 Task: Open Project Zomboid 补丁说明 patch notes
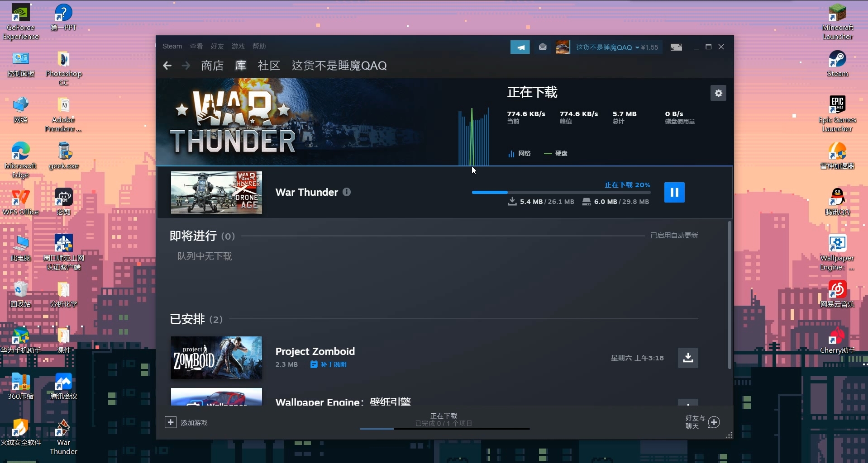[329, 364]
